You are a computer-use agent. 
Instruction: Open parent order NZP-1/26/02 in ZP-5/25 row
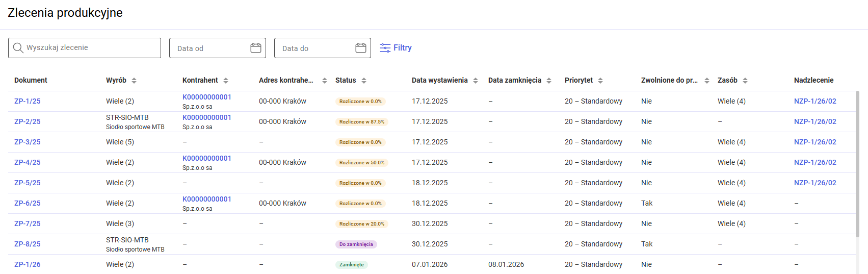pos(815,183)
